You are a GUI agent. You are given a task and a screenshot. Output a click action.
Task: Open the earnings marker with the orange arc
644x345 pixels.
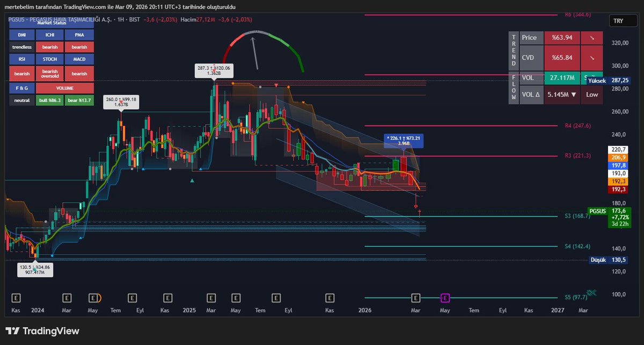(94, 297)
